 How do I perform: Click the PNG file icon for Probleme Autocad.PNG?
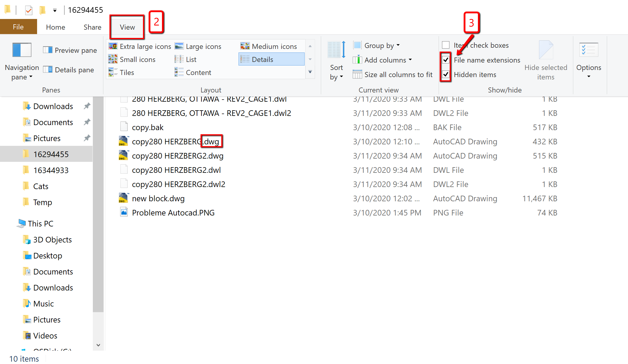(x=123, y=212)
